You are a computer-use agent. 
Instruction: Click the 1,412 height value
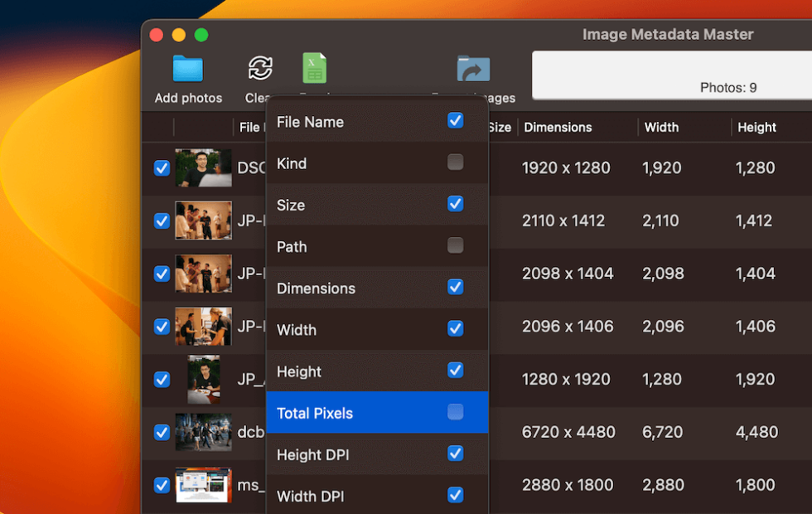(x=754, y=221)
